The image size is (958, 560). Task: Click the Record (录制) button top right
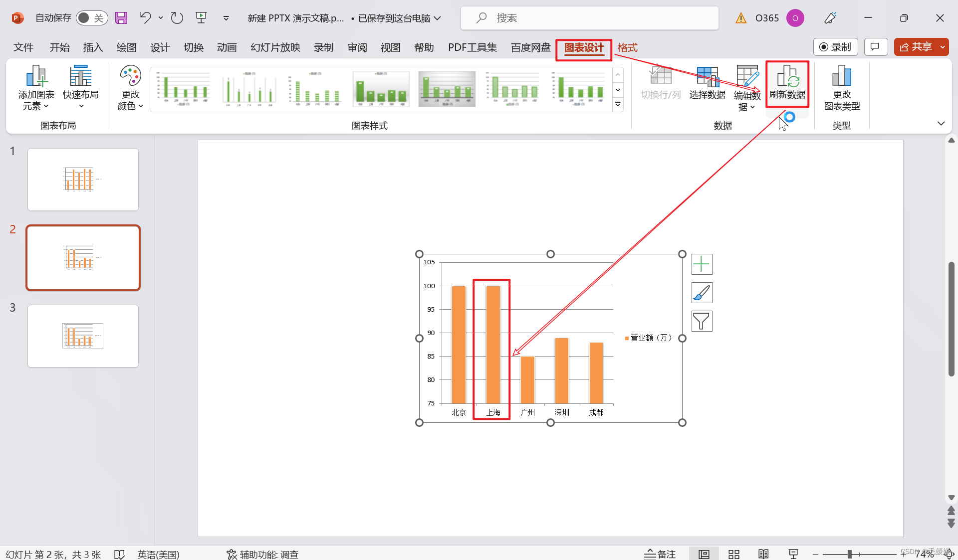coord(835,47)
